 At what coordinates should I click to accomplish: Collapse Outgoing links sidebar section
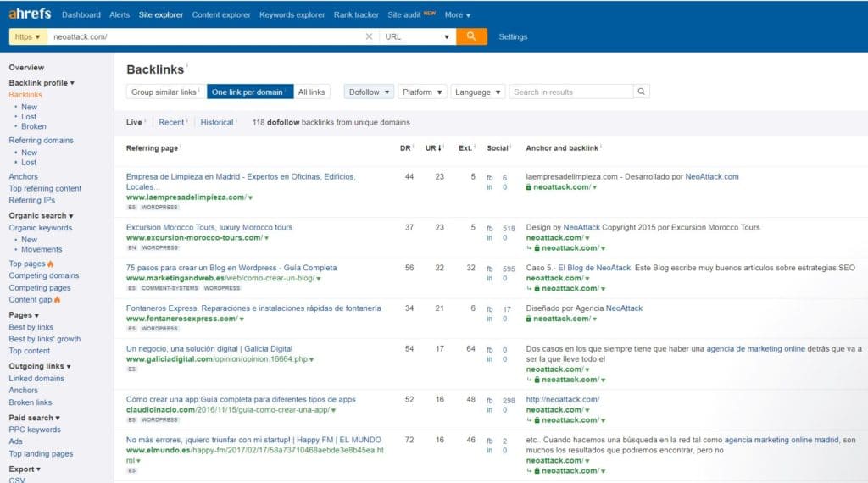(40, 366)
